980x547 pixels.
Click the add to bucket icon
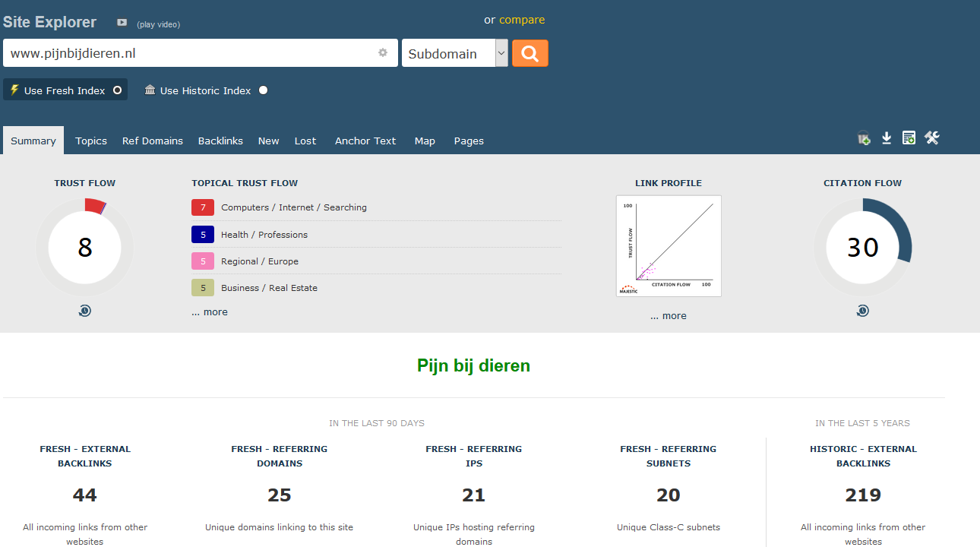pyautogui.click(x=864, y=138)
